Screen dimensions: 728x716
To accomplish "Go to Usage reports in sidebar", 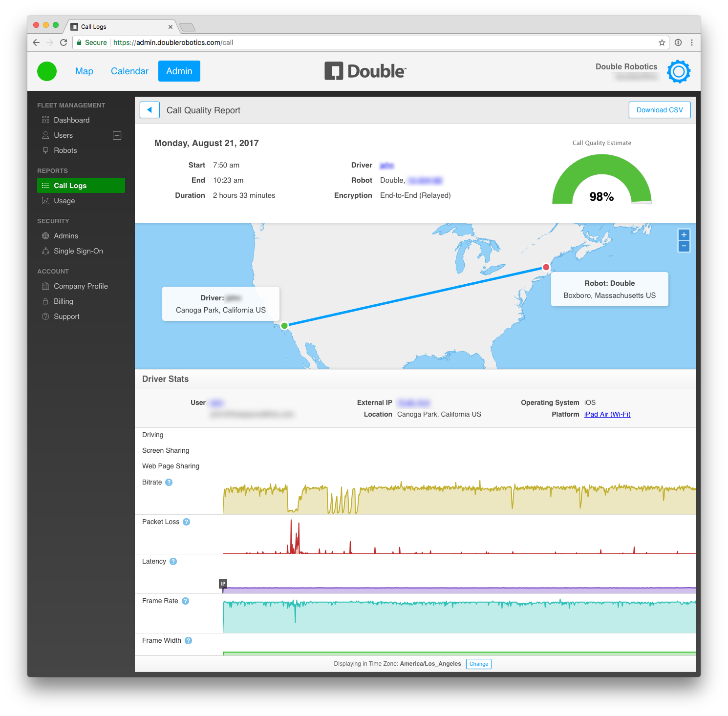I will point(64,201).
